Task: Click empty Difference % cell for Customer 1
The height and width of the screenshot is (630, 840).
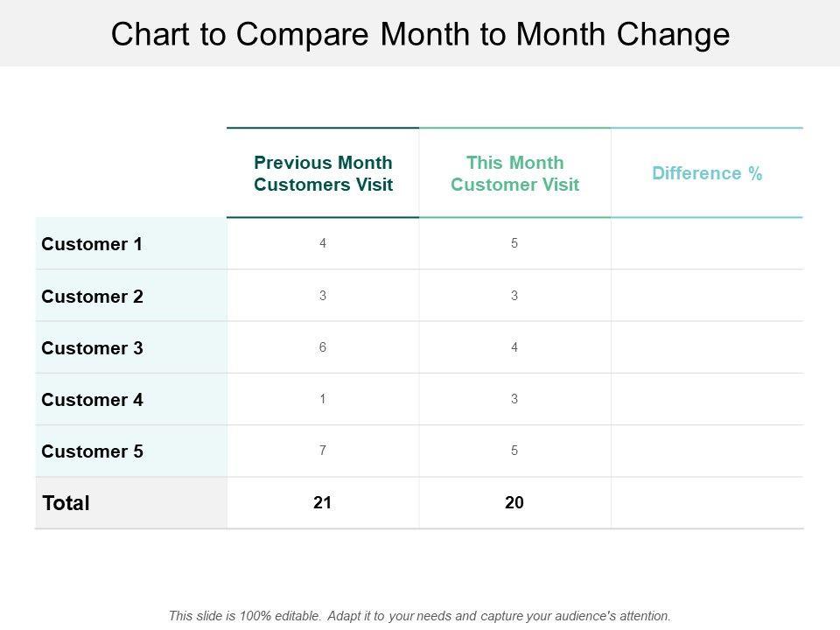Action: (x=707, y=244)
